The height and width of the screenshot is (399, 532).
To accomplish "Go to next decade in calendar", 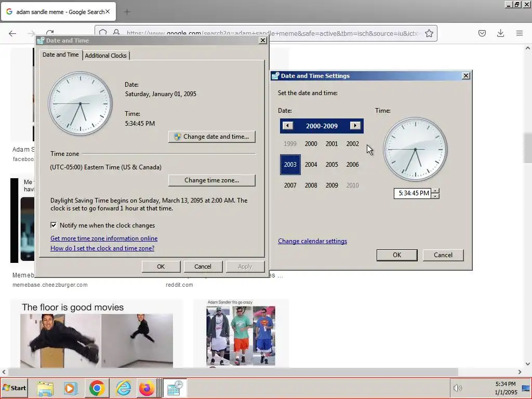I will (x=355, y=126).
